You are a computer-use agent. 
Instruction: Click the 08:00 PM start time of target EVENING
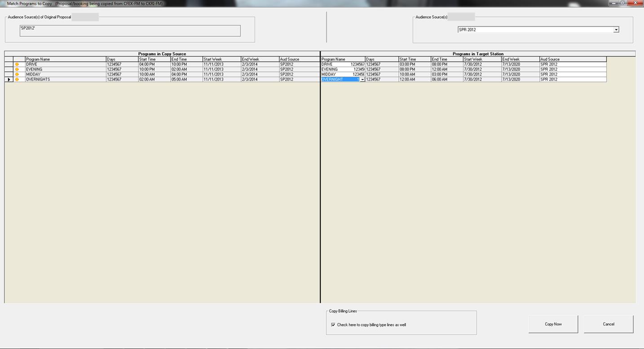tap(415, 70)
